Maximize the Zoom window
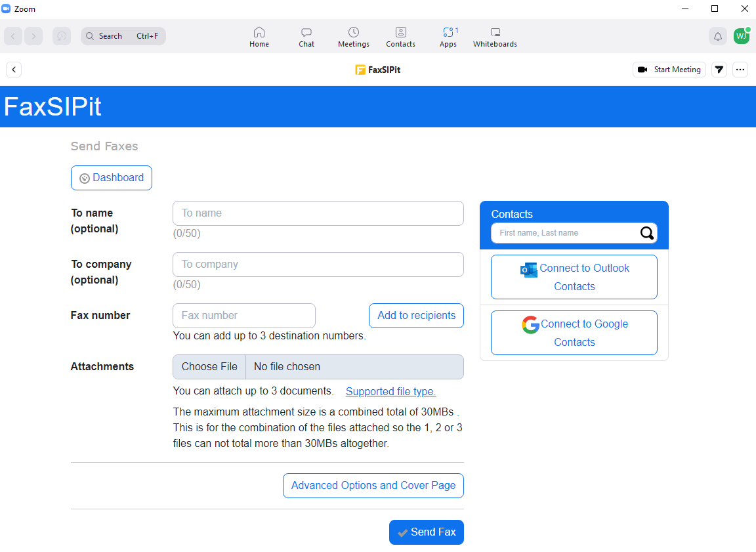 click(x=715, y=9)
